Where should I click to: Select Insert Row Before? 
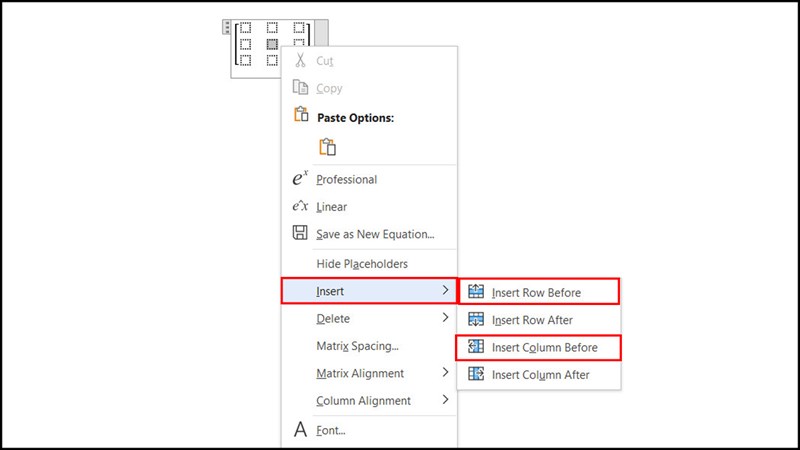tap(538, 292)
